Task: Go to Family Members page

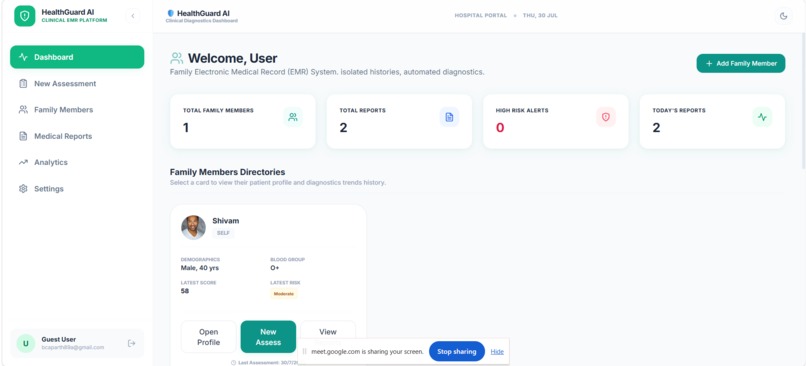Action: pos(77,109)
